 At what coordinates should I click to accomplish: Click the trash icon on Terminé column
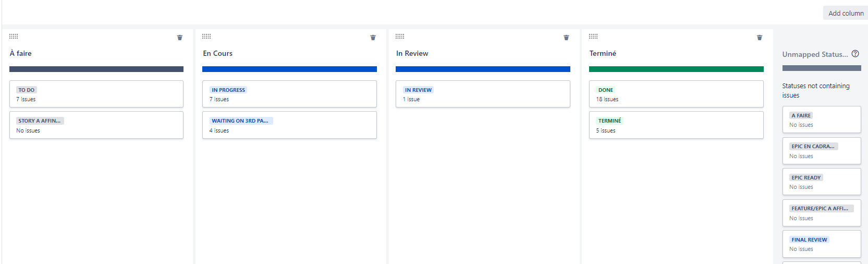click(x=760, y=38)
